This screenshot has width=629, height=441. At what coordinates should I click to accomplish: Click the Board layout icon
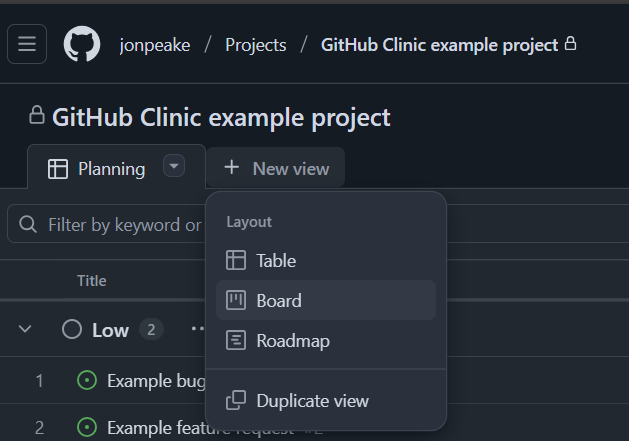click(x=236, y=300)
